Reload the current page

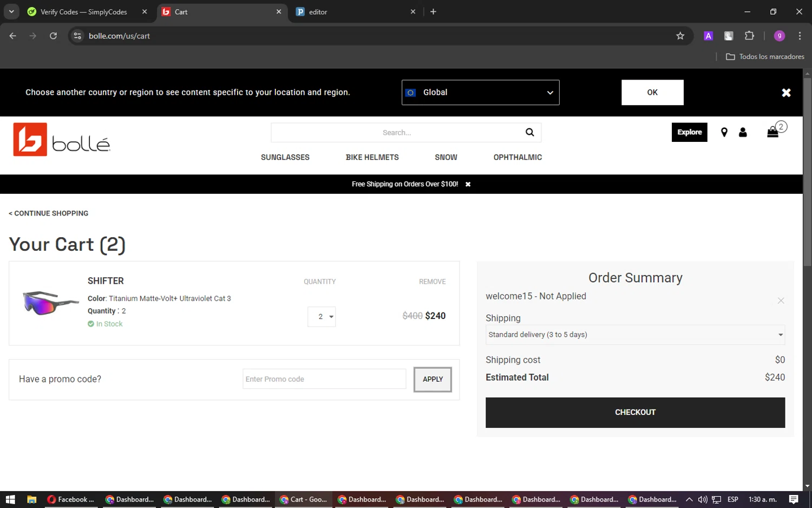coord(53,36)
